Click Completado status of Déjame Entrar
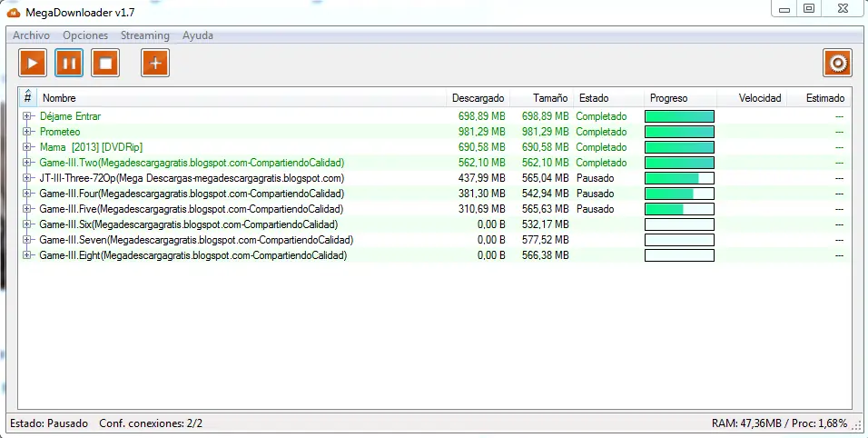868x438 pixels. pyautogui.click(x=601, y=116)
